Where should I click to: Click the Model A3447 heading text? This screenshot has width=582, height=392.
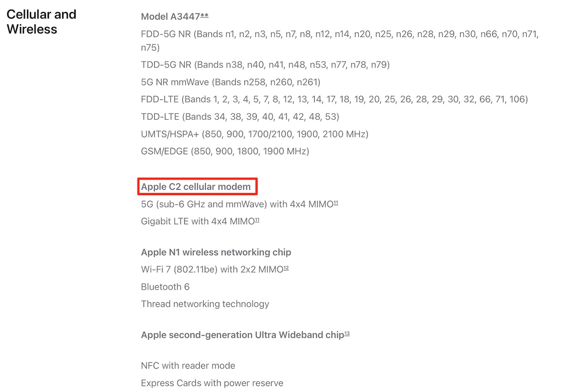[171, 16]
